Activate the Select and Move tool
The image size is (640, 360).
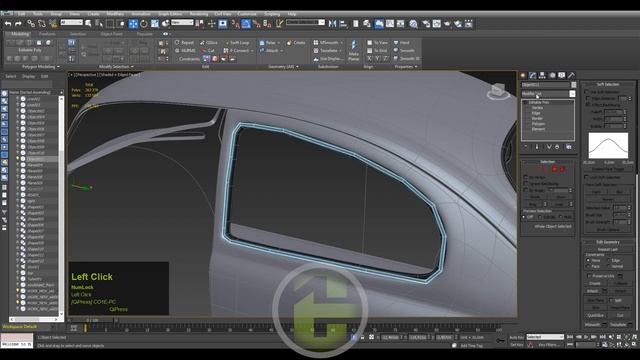[x=133, y=24]
